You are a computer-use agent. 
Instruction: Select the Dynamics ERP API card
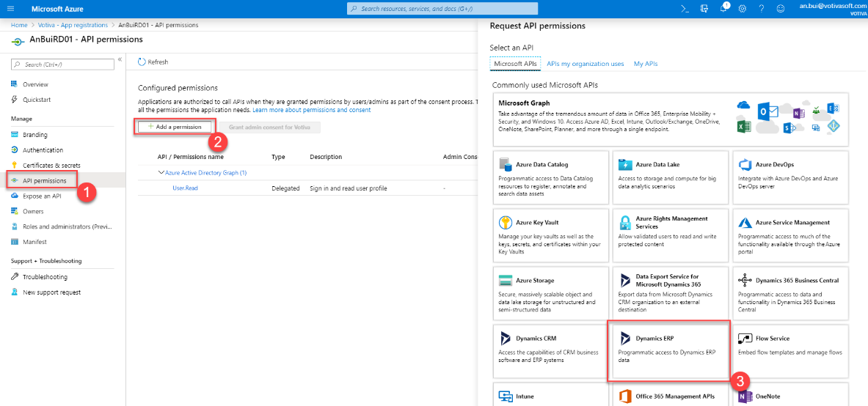(x=671, y=350)
